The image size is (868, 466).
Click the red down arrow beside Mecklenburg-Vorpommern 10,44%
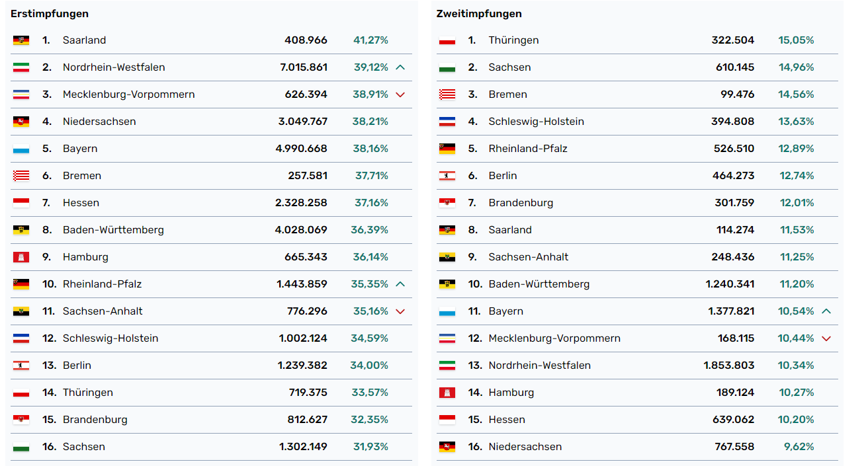[826, 338]
